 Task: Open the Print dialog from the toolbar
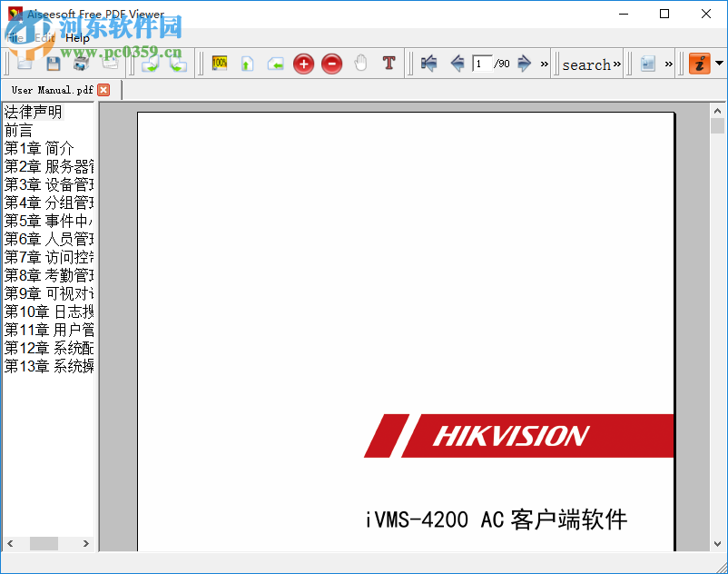81,64
